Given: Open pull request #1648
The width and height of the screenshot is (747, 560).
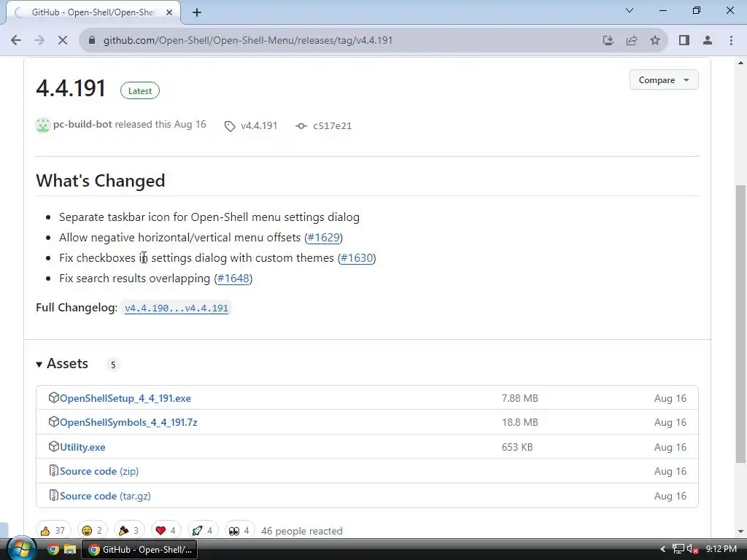Looking at the screenshot, I should [233, 278].
